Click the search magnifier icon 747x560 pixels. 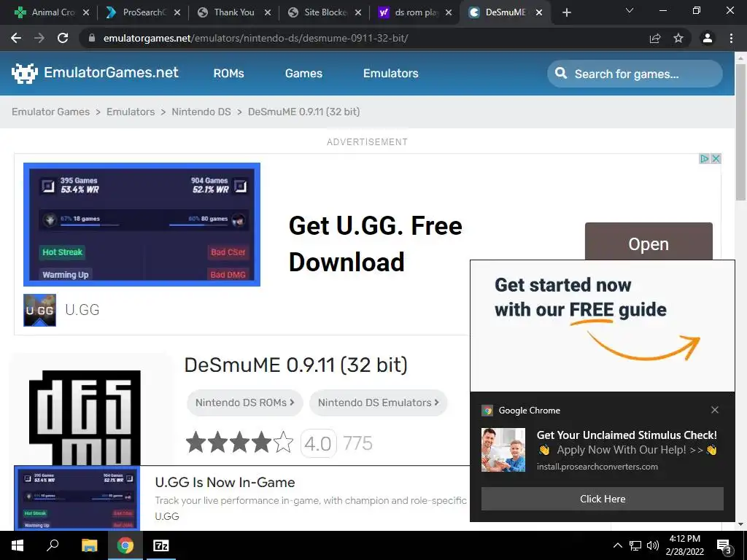point(561,74)
